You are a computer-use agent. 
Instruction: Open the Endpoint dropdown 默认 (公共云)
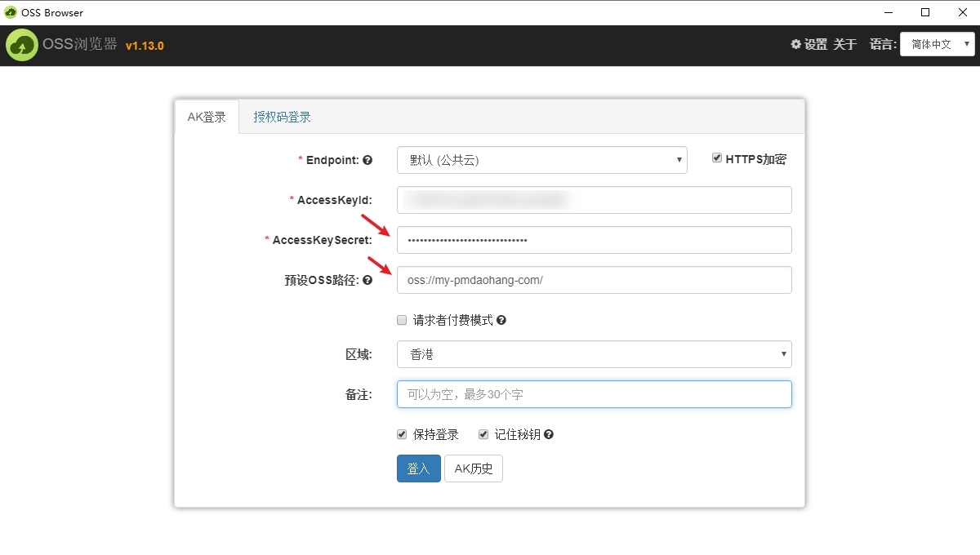point(542,160)
